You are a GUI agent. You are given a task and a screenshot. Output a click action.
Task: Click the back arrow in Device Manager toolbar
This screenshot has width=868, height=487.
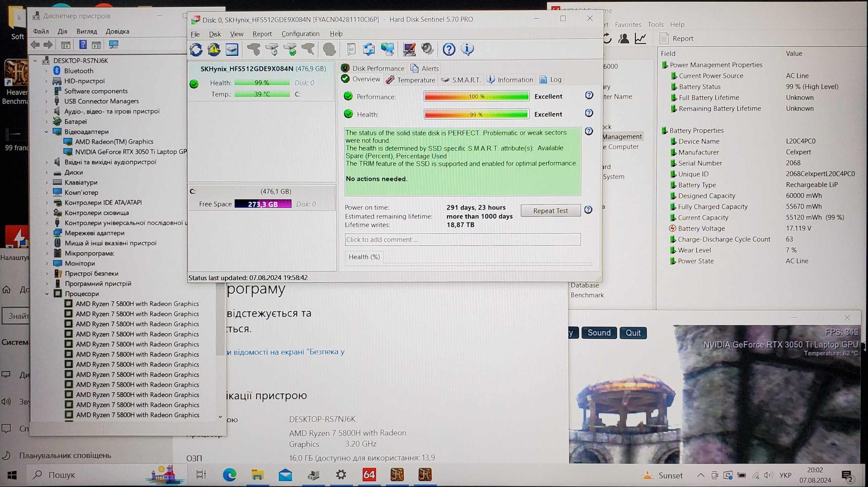[35, 44]
